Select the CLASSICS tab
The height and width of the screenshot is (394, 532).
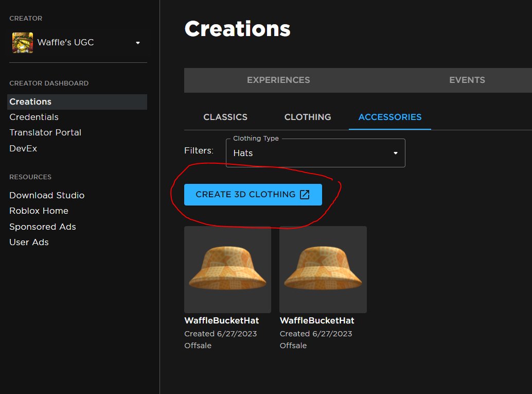point(225,117)
